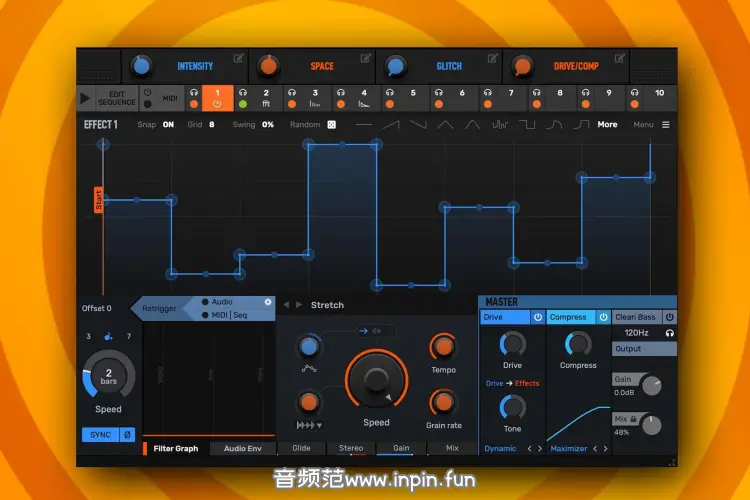Screen dimensions: 750x500
Task: Click the SYNC button
Action: click(x=100, y=434)
